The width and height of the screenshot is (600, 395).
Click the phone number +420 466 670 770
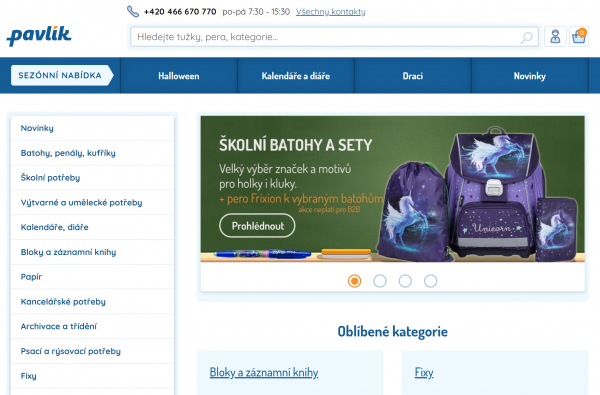pos(180,12)
